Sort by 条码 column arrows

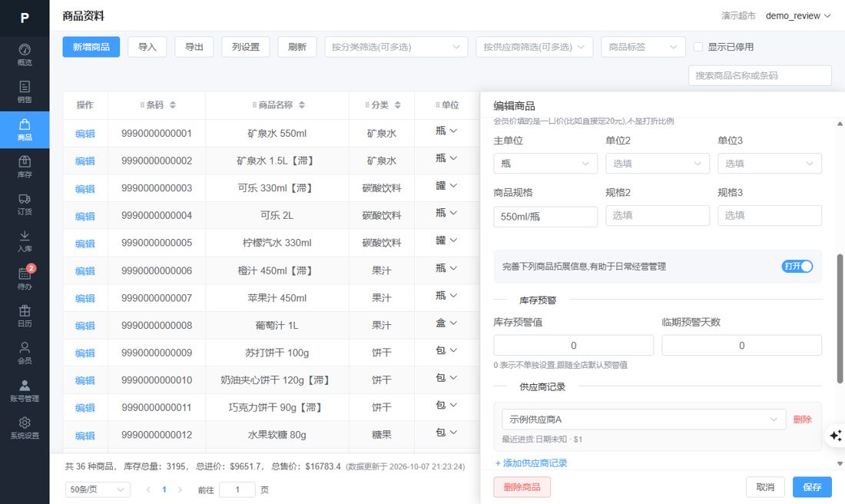(172, 105)
